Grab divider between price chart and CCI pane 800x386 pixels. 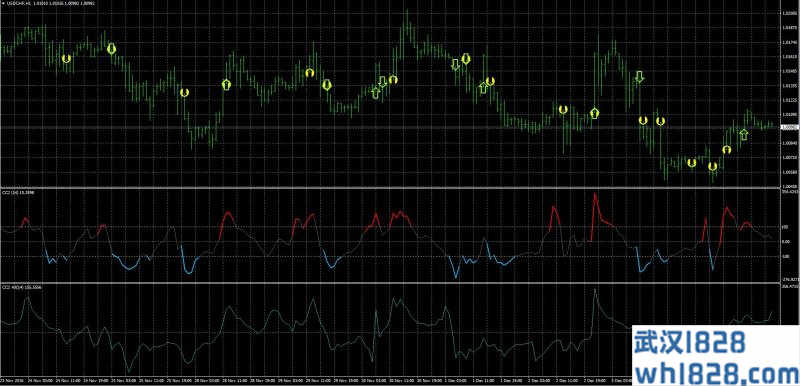[390, 188]
